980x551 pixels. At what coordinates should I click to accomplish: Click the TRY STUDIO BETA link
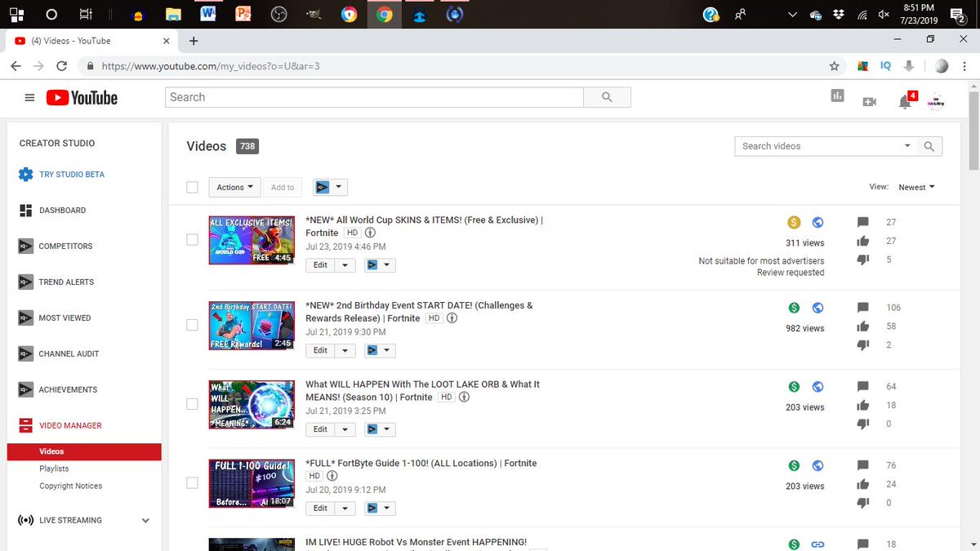pyautogui.click(x=72, y=175)
